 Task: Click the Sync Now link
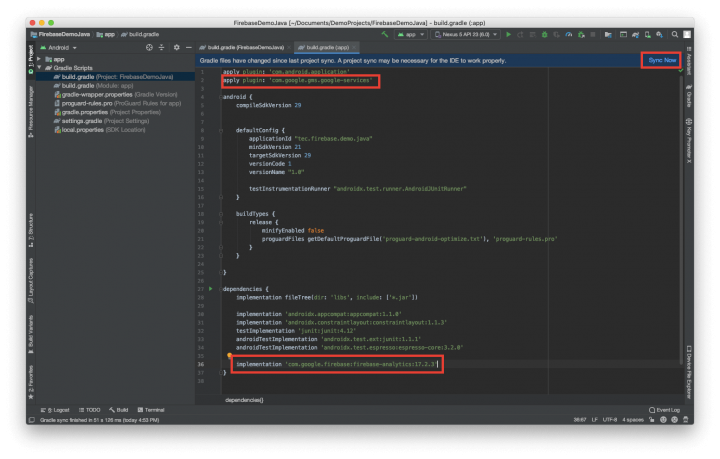[662, 60]
